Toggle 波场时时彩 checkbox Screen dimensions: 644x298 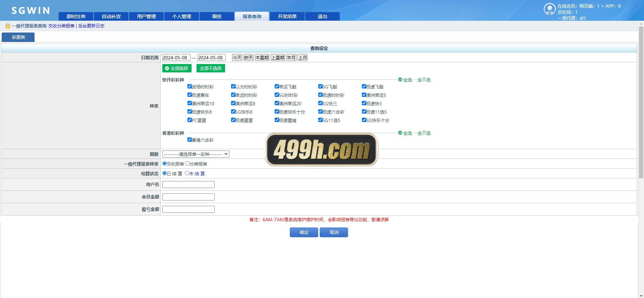click(190, 86)
